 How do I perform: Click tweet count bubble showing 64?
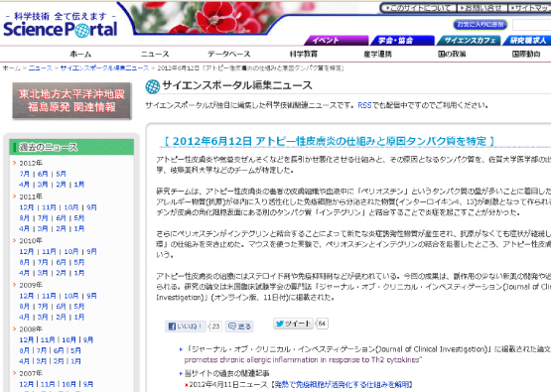pos(322,324)
